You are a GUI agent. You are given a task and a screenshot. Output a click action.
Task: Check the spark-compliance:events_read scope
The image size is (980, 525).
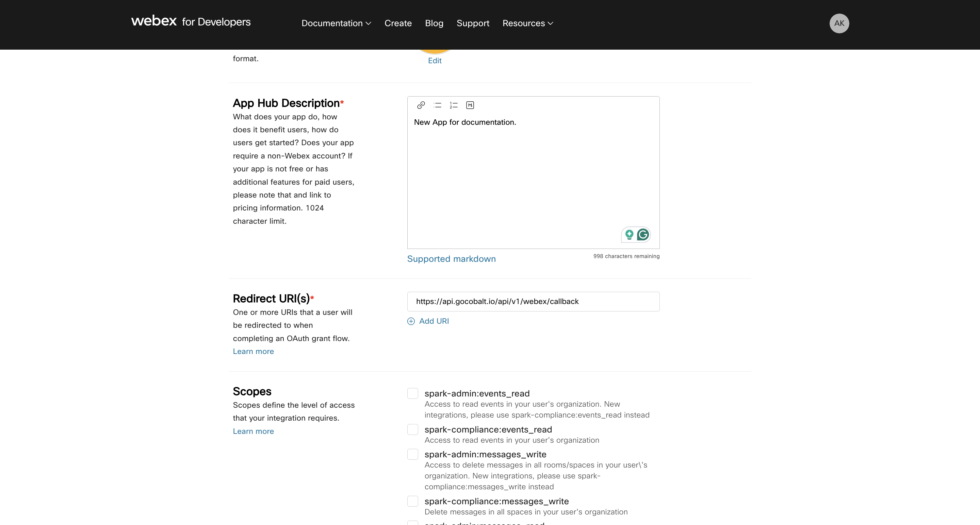click(413, 429)
